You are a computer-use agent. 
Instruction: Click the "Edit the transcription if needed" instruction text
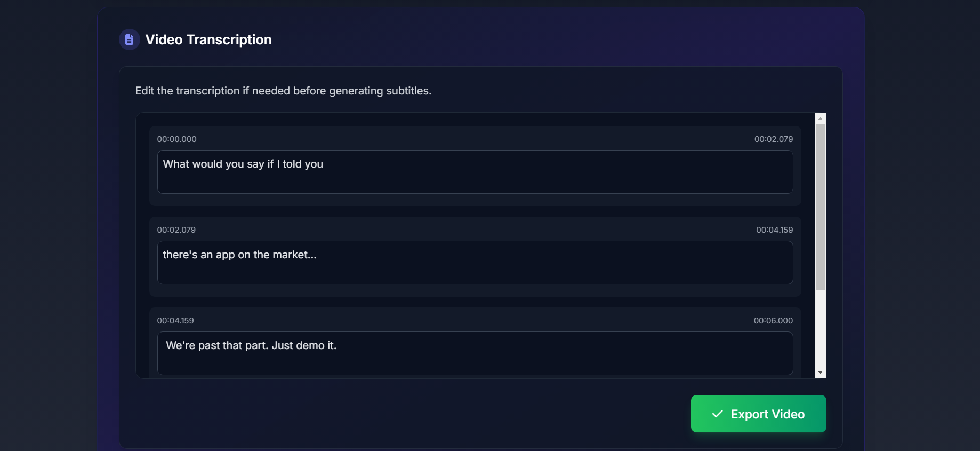click(283, 91)
